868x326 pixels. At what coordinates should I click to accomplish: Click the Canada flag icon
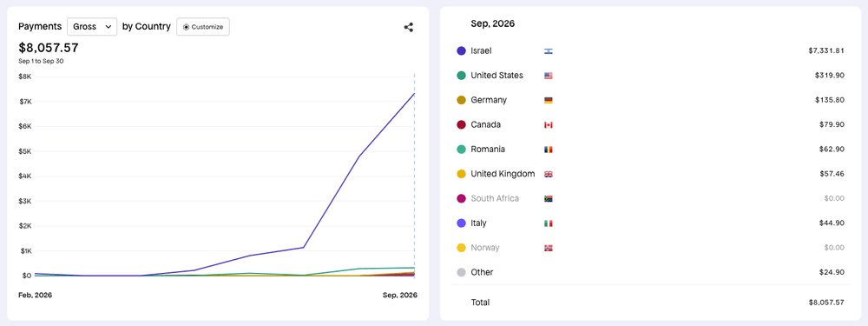pyautogui.click(x=549, y=124)
